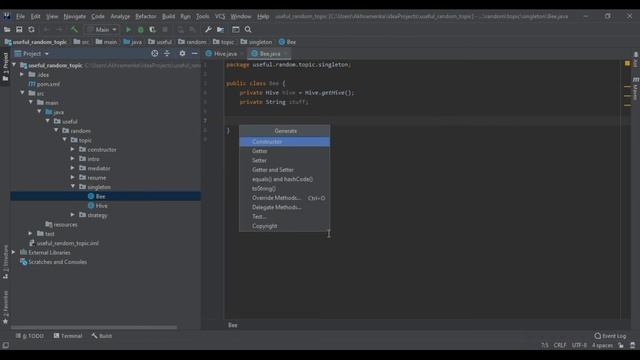Run with coverage icon in toolbar
Screen dimensions: 640x360
152,29
